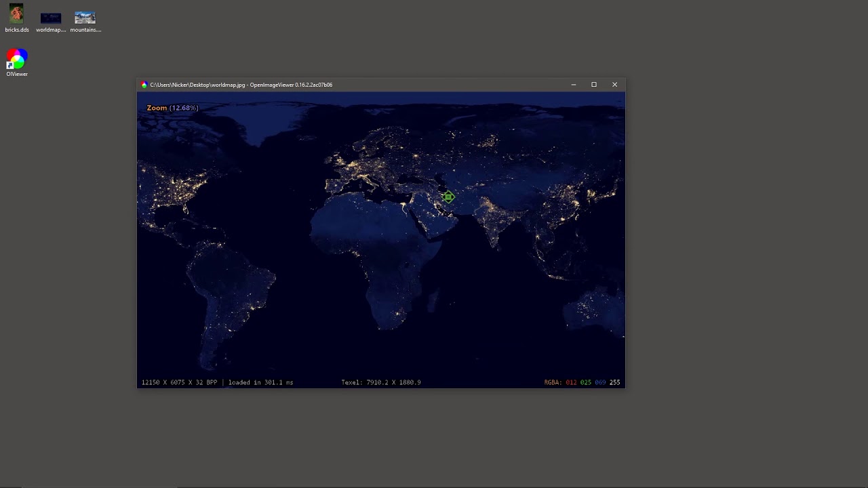
Task: Click the 12150 X 6075 image dimensions text
Action: [x=179, y=382]
